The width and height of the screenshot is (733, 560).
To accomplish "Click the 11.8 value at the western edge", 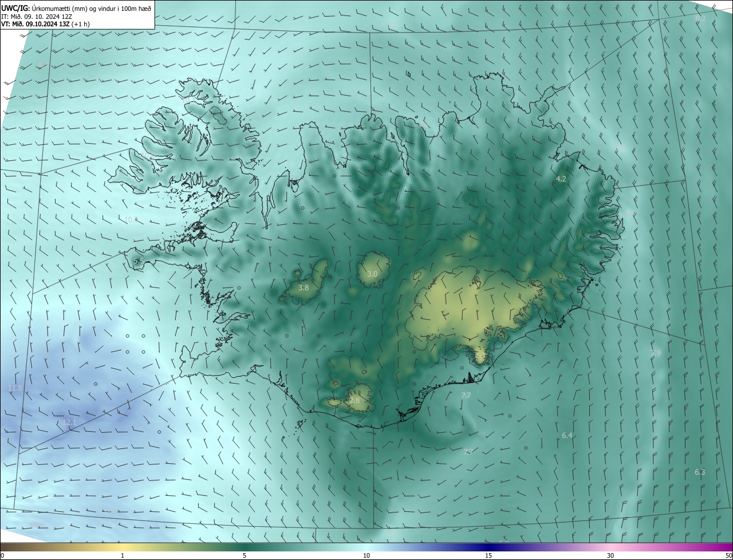I will tap(15, 388).
